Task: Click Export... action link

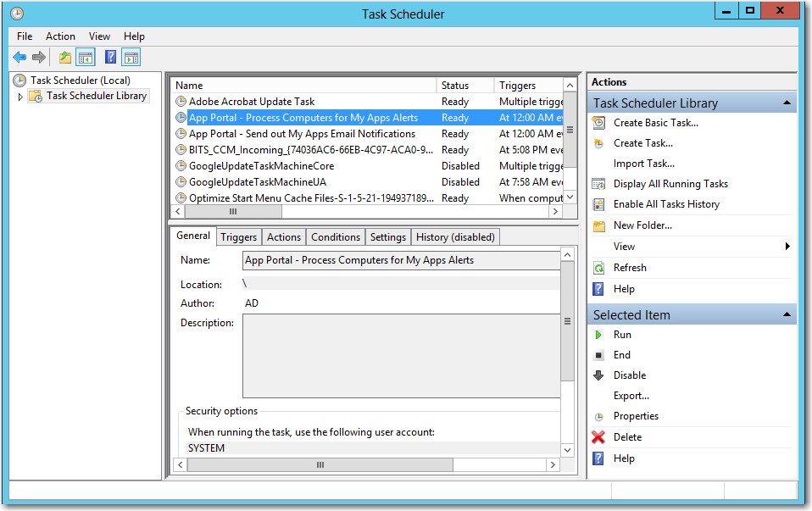Action: coord(631,396)
